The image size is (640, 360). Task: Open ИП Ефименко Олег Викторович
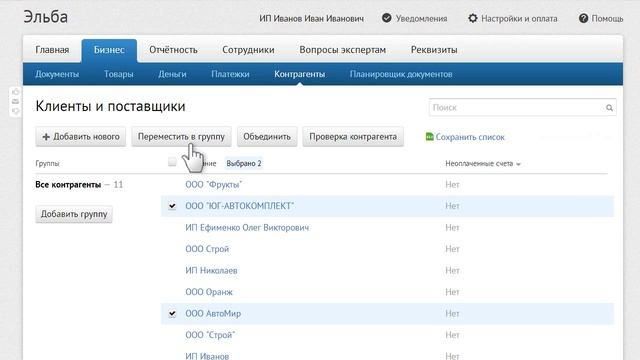(x=247, y=228)
